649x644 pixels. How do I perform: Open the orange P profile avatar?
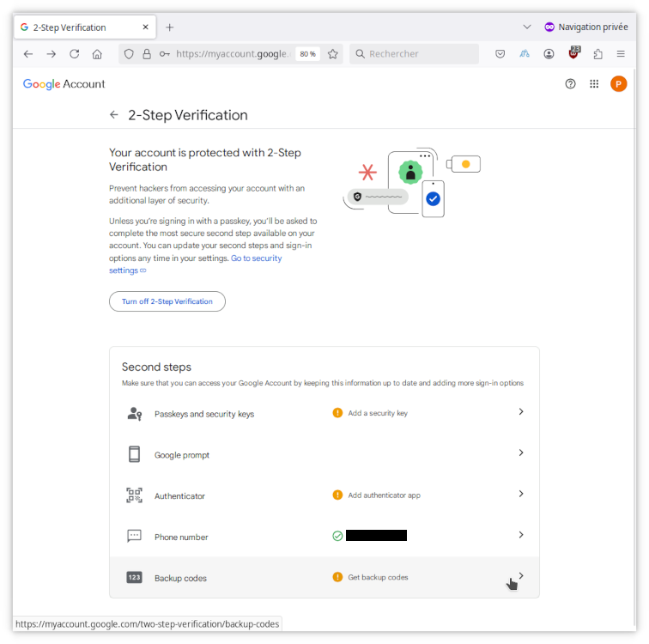[618, 84]
